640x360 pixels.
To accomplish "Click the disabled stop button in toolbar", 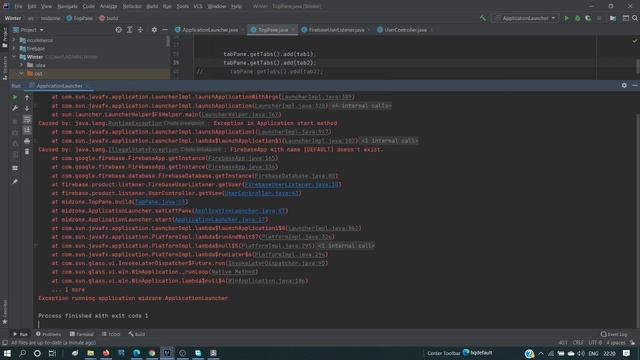I will tap(599, 18).
